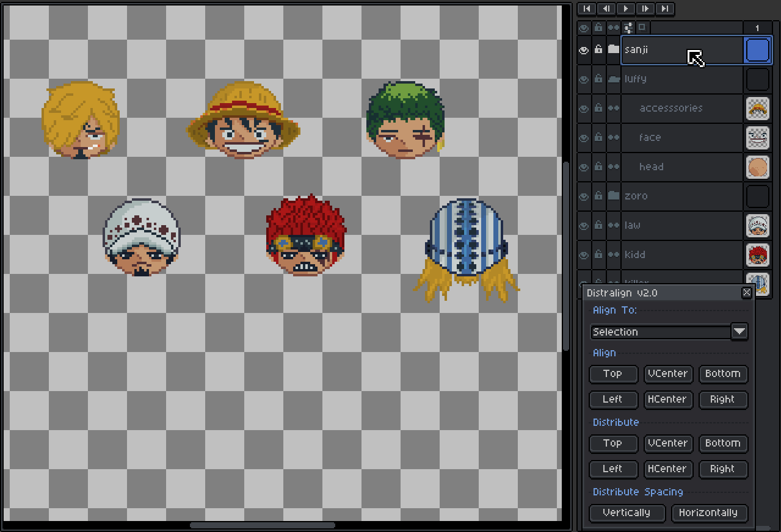
Task: Toggle continuous cels on head layer
Action: coord(613,167)
